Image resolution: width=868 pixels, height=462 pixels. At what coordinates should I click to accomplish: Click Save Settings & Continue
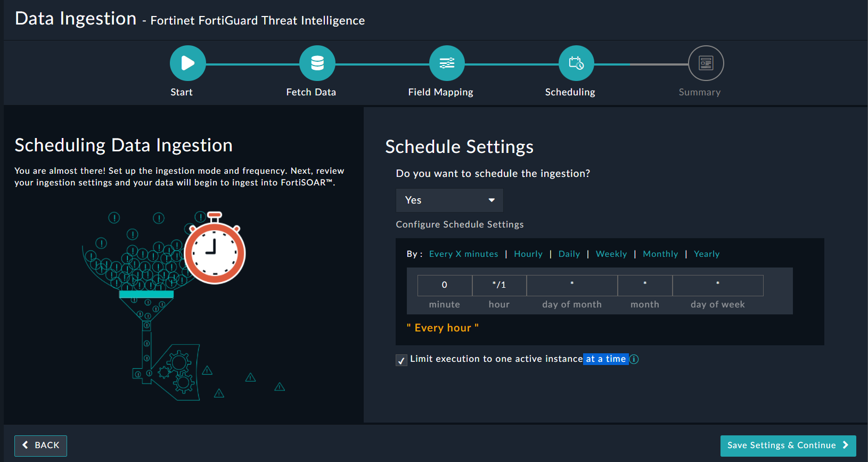coord(788,445)
